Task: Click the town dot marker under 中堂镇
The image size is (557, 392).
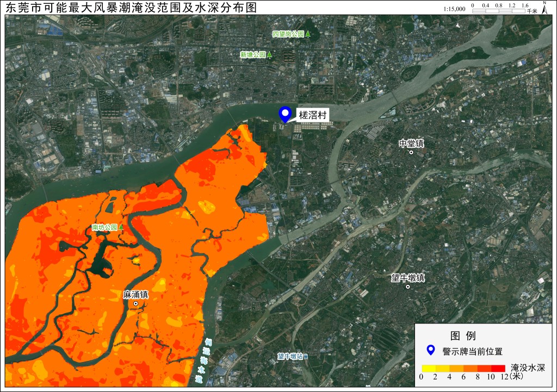Action: point(411,153)
